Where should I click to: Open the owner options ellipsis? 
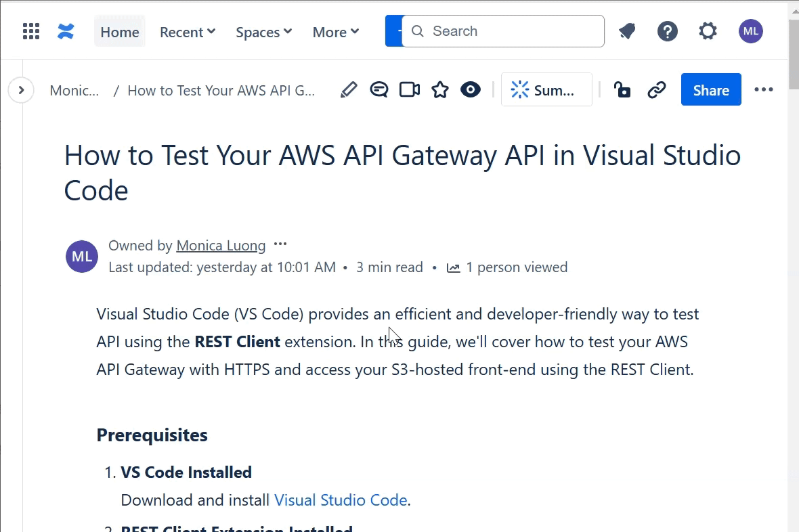(280, 244)
